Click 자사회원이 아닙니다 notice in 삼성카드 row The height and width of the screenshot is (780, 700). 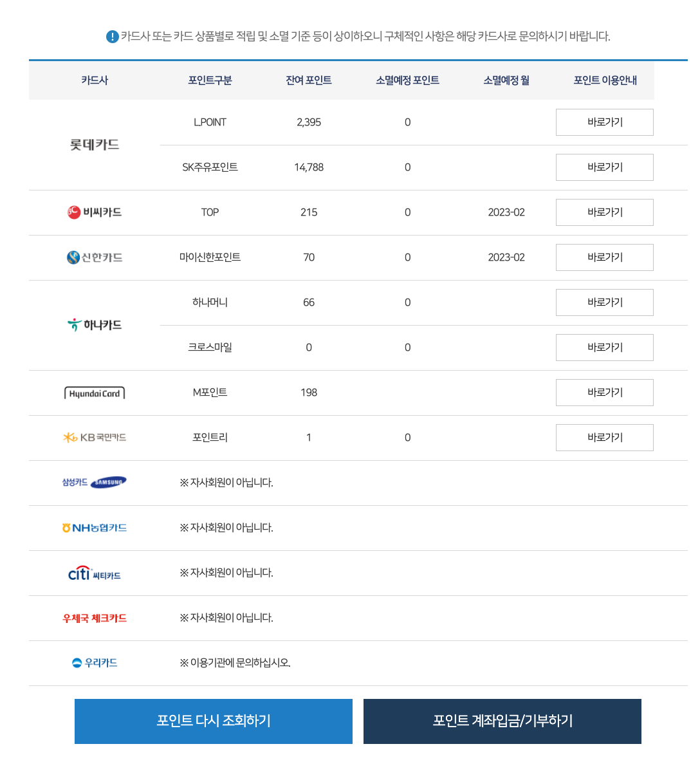coord(226,483)
